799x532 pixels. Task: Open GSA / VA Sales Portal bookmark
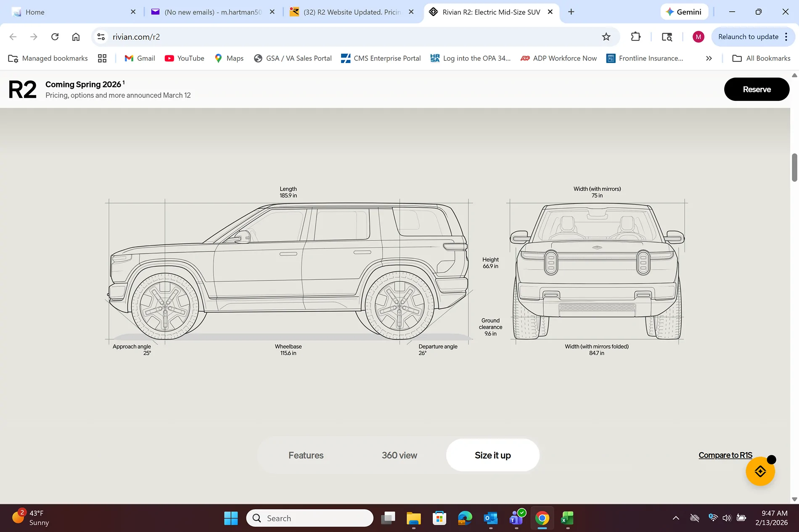(293, 58)
